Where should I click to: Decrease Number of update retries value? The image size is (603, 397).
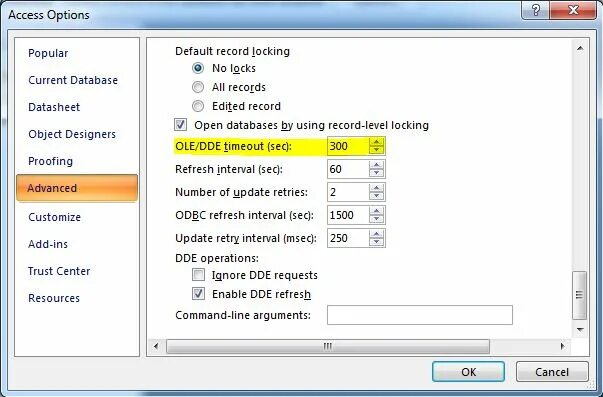tap(376, 196)
